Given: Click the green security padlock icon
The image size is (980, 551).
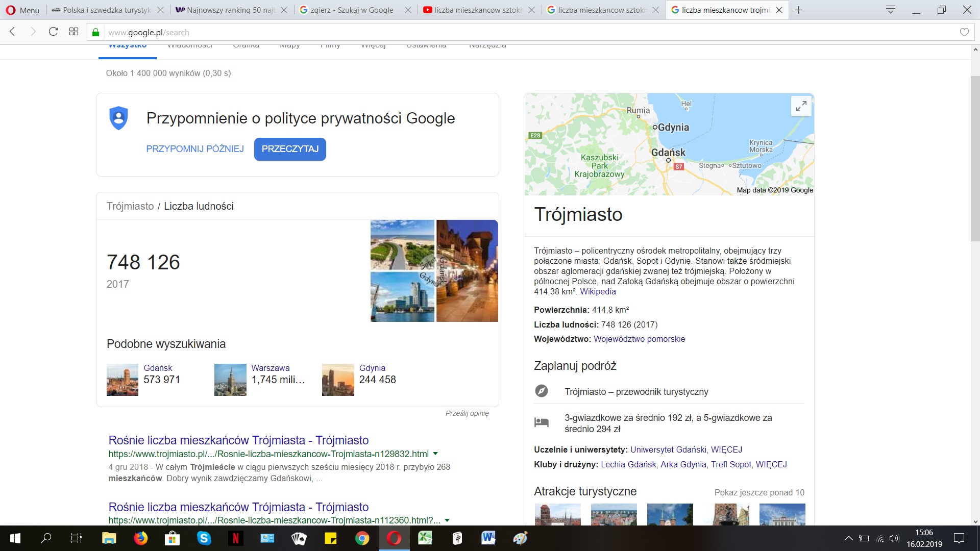Looking at the screenshot, I should point(95,32).
